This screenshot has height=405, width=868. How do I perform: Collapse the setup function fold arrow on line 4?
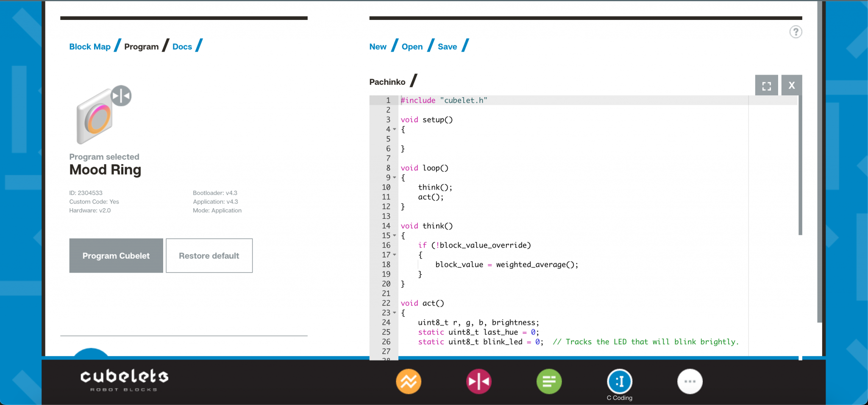(395, 129)
